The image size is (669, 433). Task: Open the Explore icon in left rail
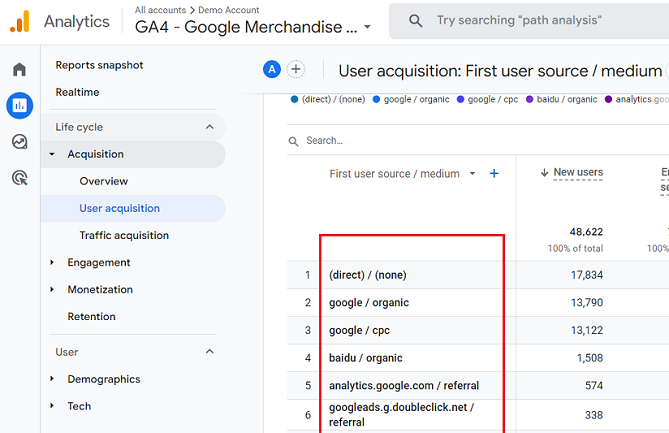(20, 142)
